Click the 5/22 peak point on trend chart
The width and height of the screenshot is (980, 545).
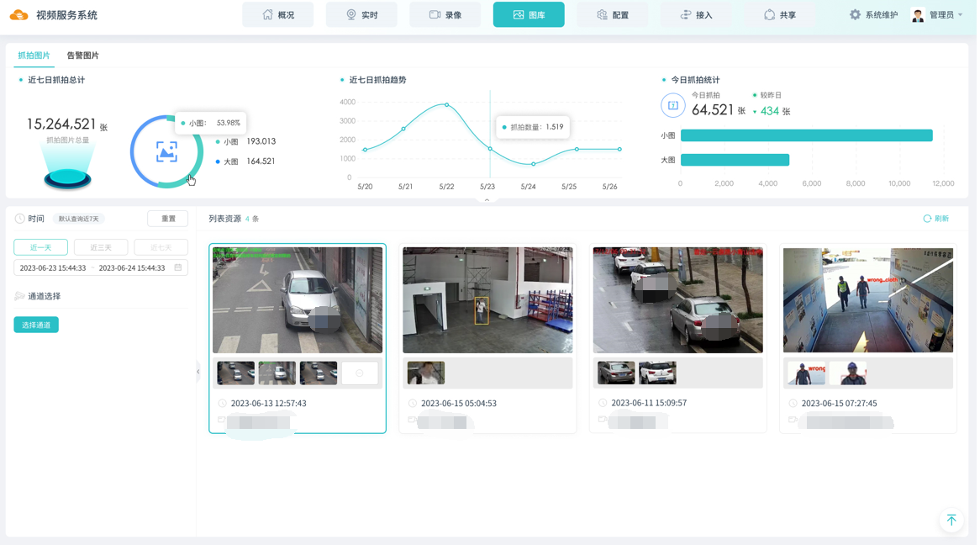tap(446, 104)
